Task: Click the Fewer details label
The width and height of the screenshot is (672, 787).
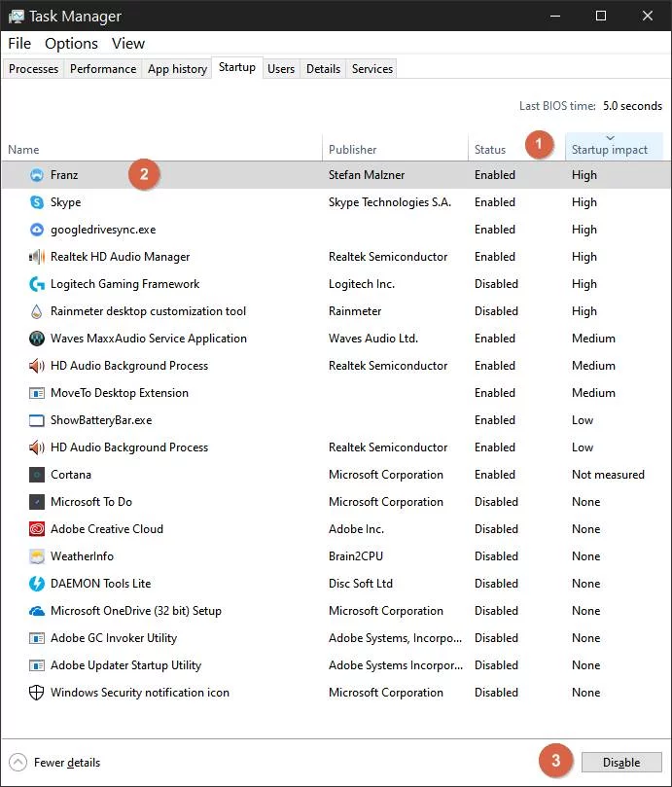Action: pyautogui.click(x=67, y=763)
